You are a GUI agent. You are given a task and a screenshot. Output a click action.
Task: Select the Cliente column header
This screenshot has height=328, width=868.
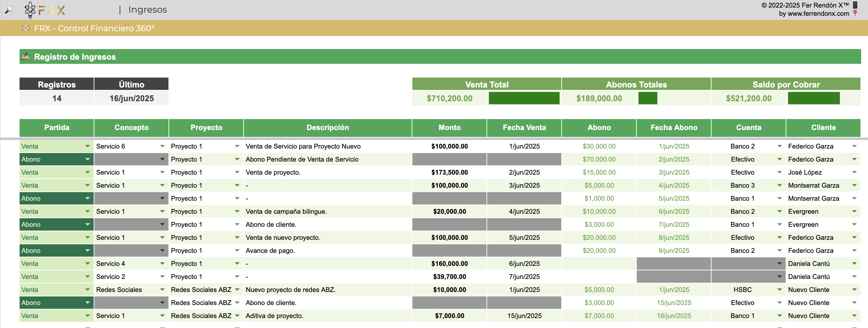[823, 128]
